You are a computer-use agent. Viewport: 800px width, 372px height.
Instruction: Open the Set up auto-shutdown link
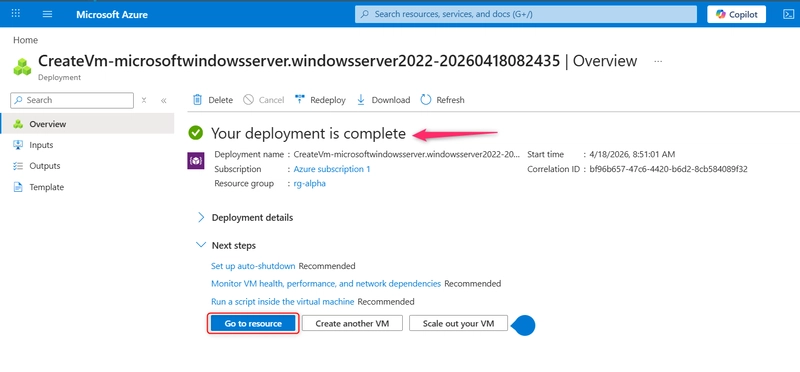(x=253, y=266)
